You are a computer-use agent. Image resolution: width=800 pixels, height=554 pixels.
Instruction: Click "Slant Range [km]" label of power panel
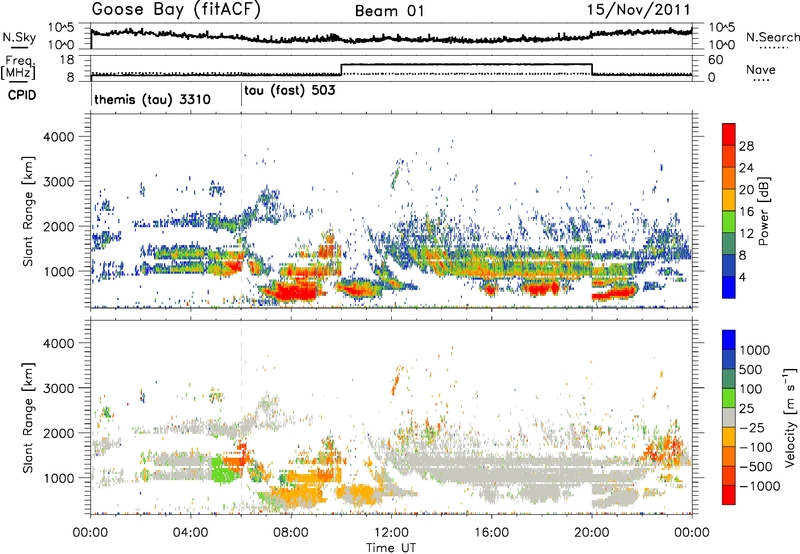28,211
